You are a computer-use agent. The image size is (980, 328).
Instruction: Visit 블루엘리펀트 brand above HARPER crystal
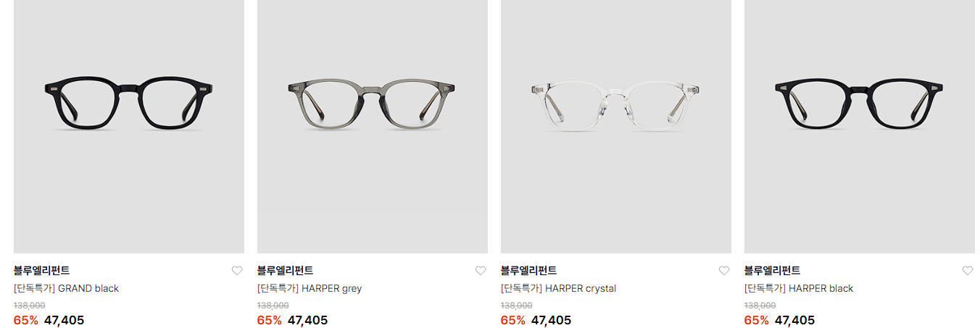(x=529, y=271)
